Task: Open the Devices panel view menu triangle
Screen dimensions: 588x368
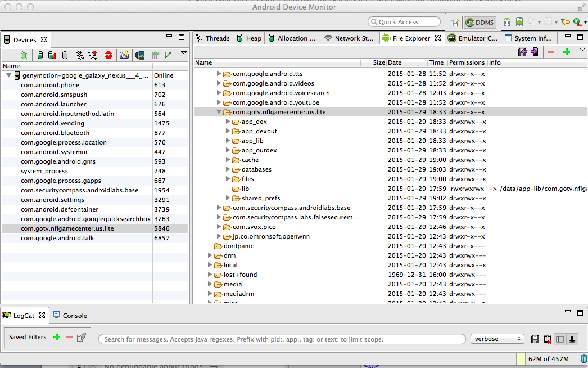Action: tap(184, 53)
